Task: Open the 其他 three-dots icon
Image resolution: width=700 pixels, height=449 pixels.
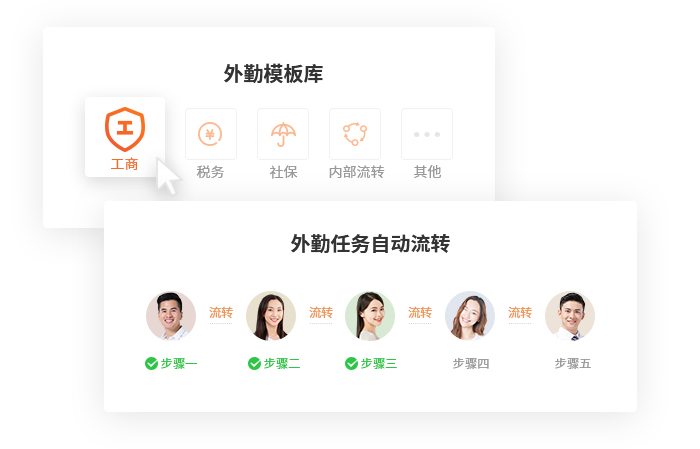Action: [427, 134]
